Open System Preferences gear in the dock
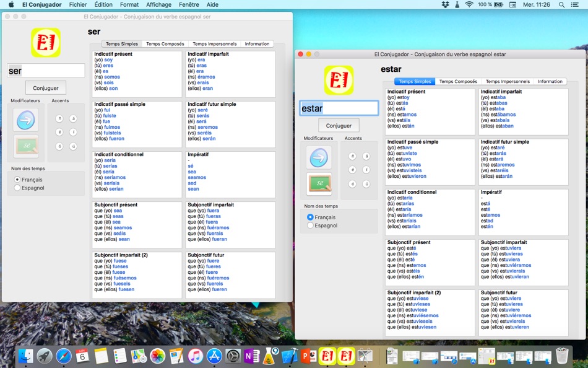 pyautogui.click(x=233, y=356)
